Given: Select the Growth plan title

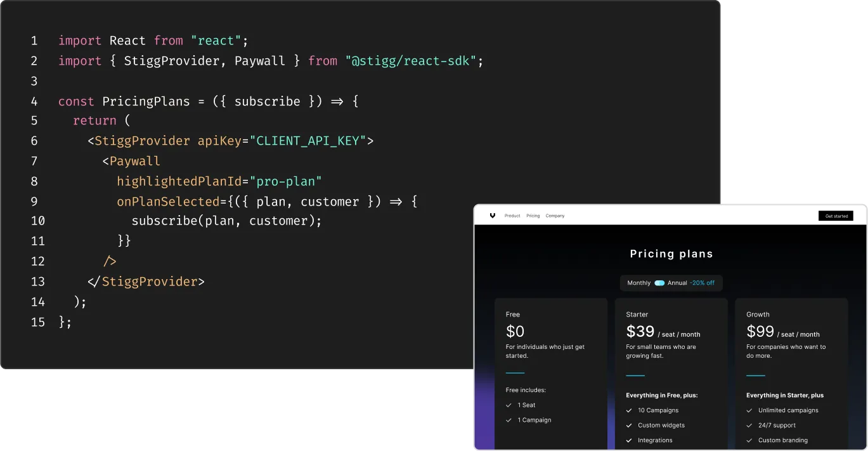Looking at the screenshot, I should pos(758,315).
